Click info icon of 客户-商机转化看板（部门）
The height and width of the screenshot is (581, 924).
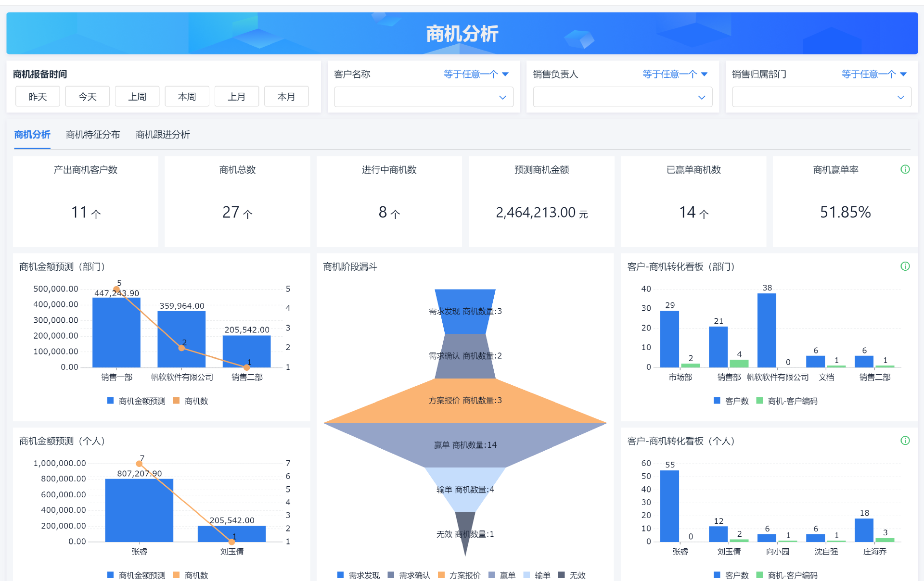pos(905,266)
